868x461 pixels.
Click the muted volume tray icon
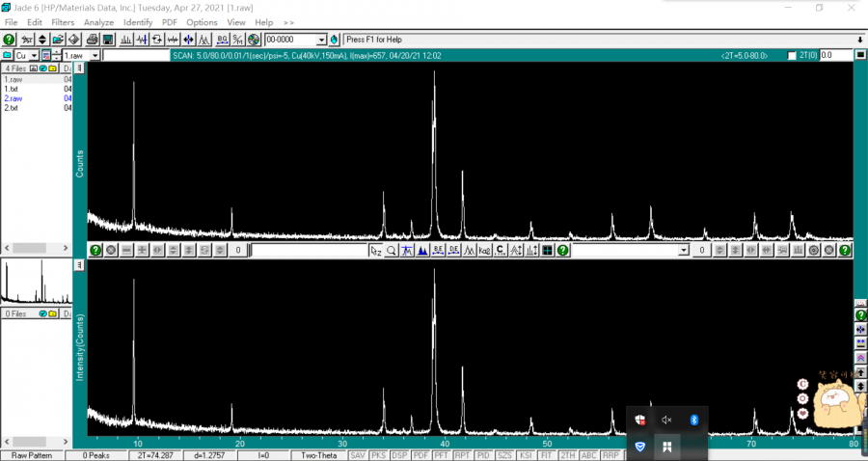[x=666, y=420]
